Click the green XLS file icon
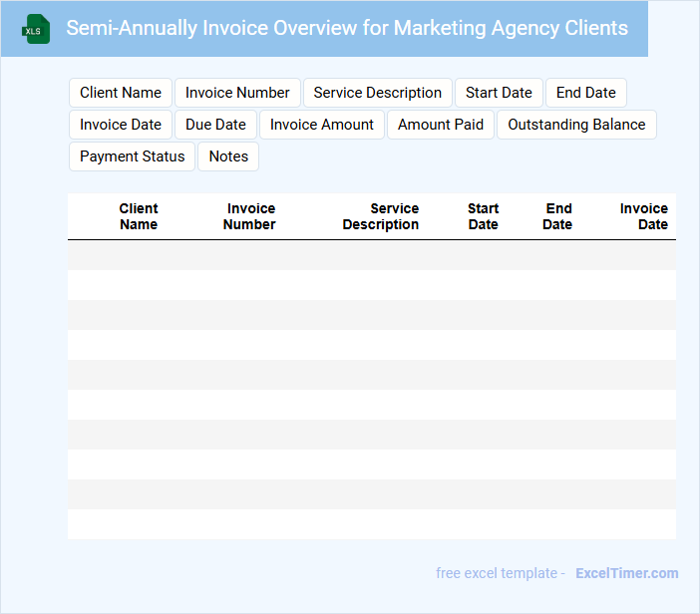 36,29
